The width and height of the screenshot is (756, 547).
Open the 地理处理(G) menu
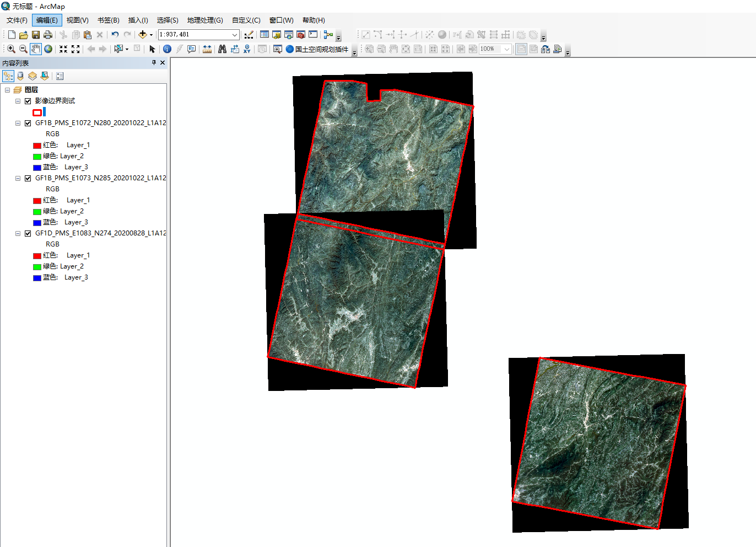tap(205, 20)
